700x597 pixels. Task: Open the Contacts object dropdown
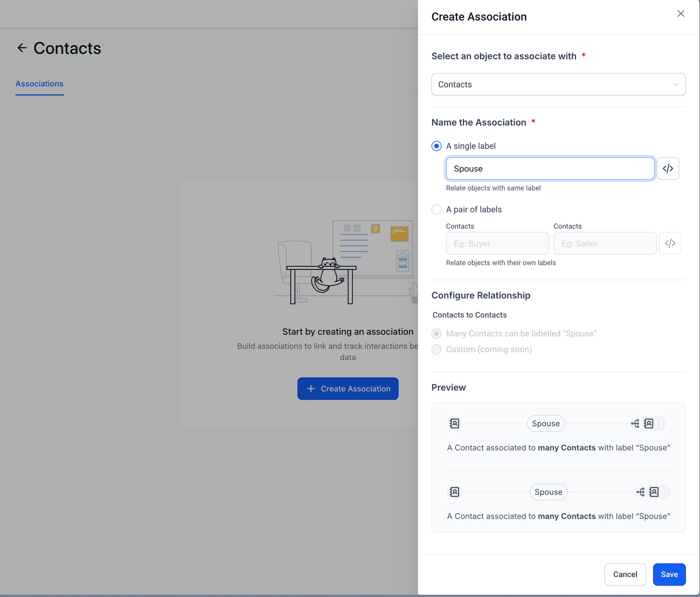click(x=558, y=84)
